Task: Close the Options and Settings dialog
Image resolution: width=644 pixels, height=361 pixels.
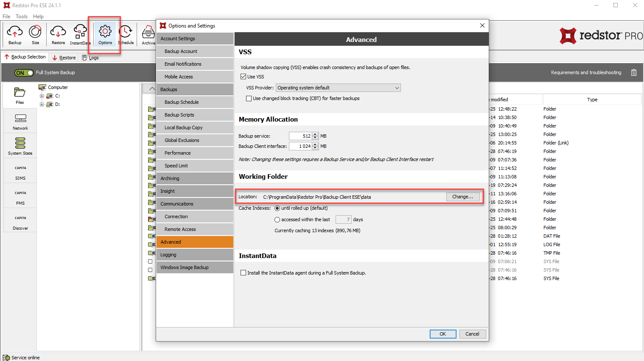Action: [482, 25]
